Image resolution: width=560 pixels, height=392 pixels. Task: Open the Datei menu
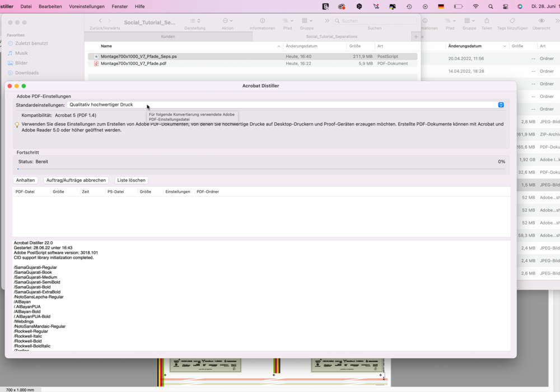point(26,6)
